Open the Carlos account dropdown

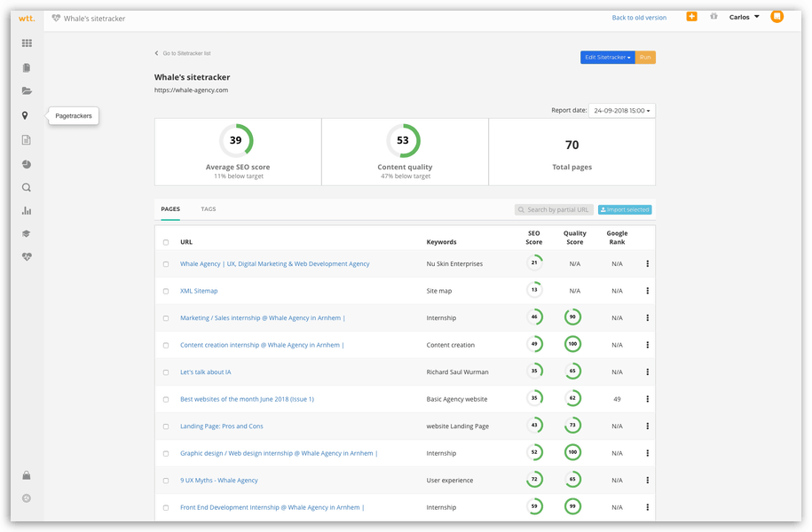tap(742, 16)
